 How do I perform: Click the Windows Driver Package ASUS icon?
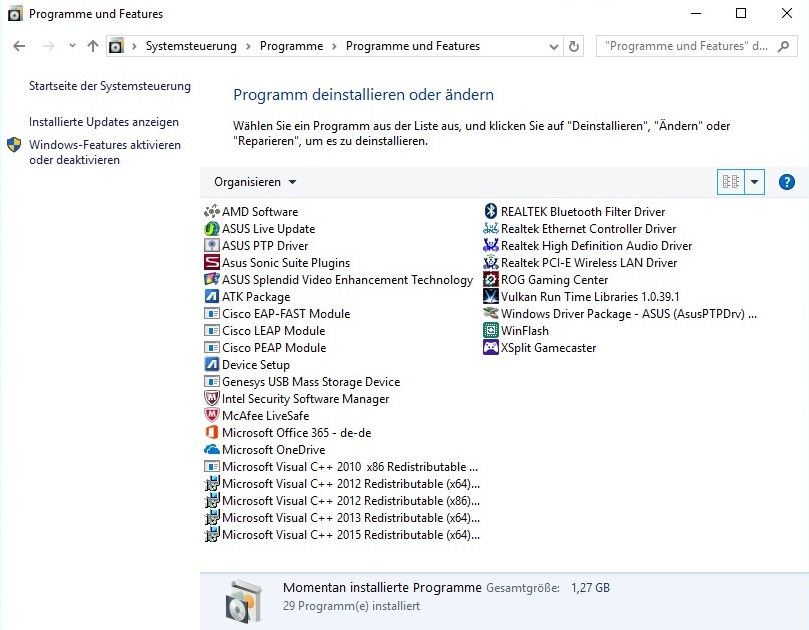491,314
